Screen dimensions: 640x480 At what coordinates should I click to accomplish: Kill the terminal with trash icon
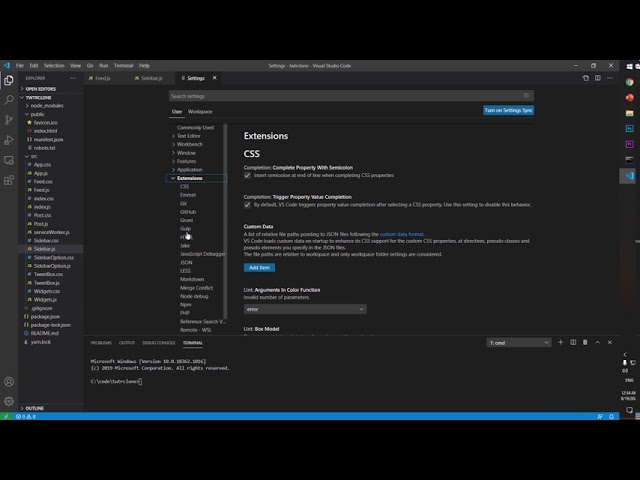pos(585,342)
